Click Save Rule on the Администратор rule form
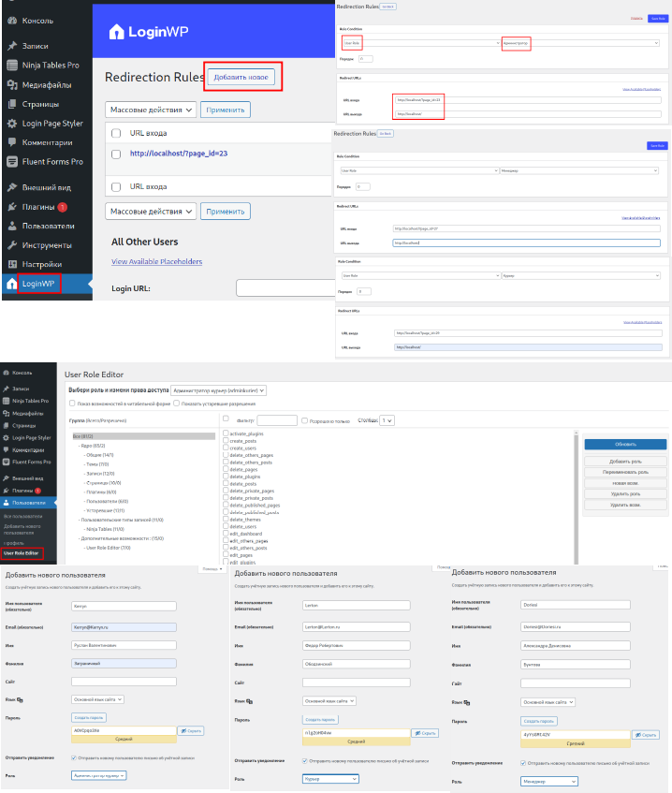This screenshot has width=672, height=793. (658, 18)
